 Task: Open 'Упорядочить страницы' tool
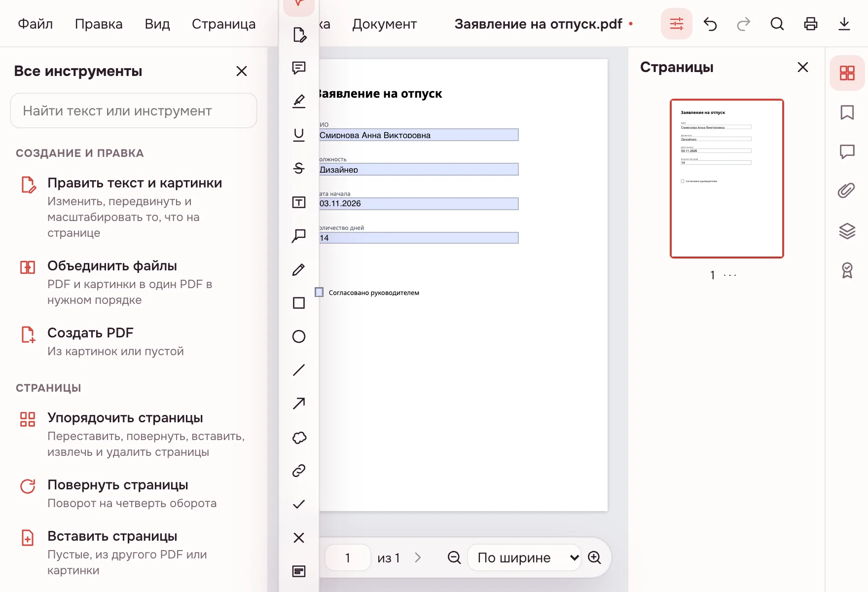point(134,434)
